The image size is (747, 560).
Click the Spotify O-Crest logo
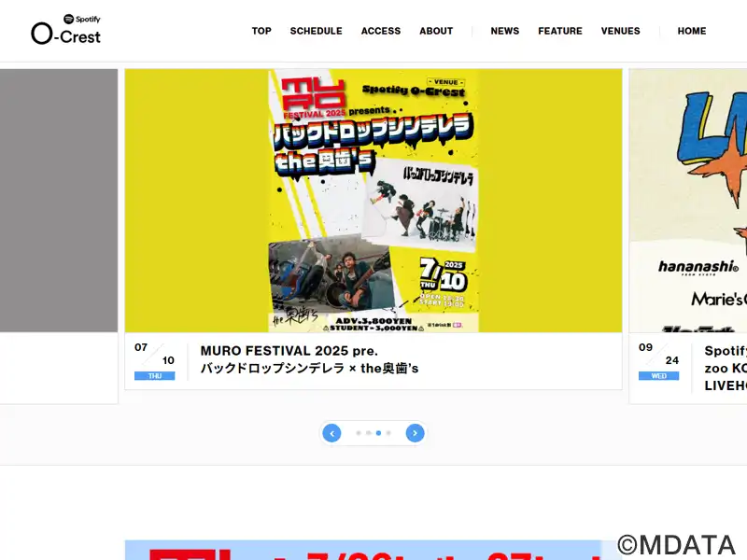click(x=65, y=30)
